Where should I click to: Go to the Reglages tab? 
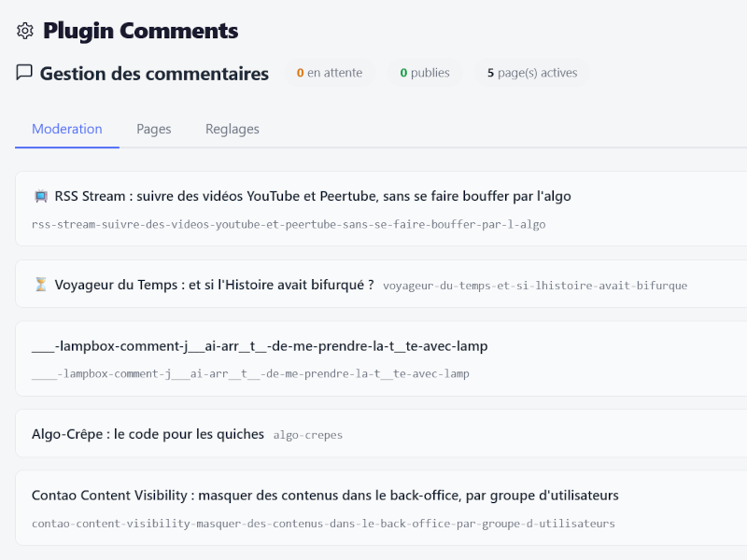233,130
